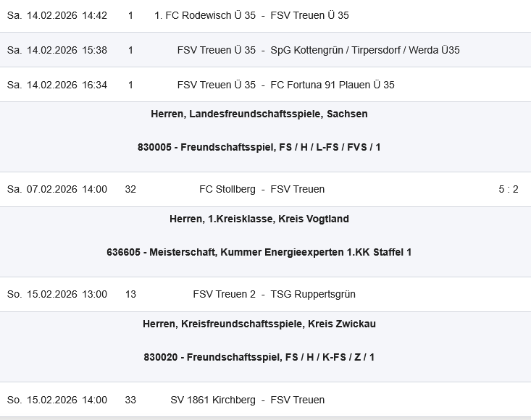
Task: Click Herren, Kreisfreundschaftsspiele, Kreis Zwickau heading
Action: coord(259,324)
